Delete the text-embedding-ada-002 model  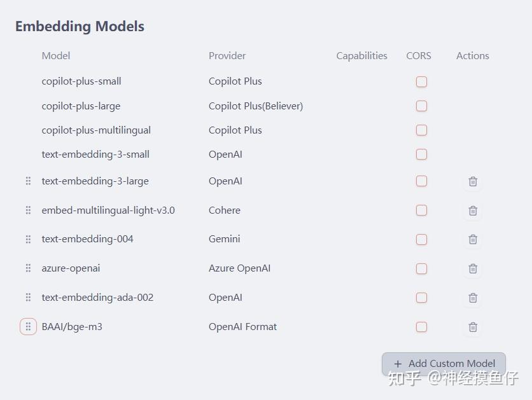pyautogui.click(x=473, y=298)
